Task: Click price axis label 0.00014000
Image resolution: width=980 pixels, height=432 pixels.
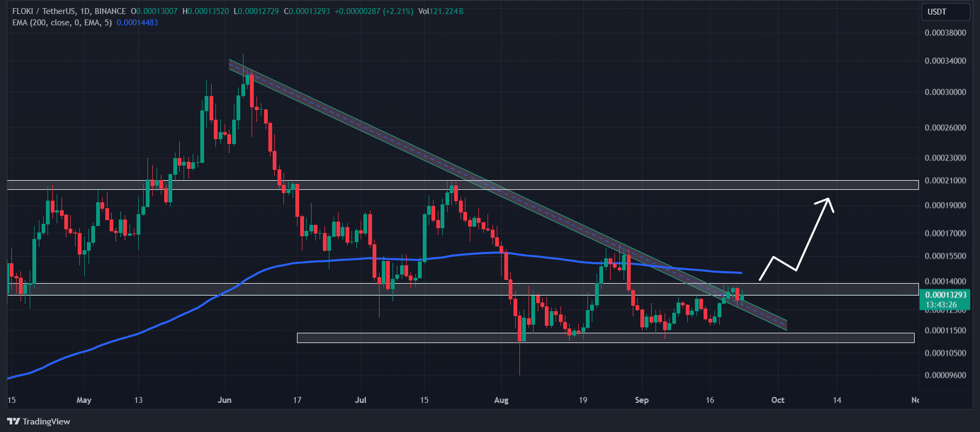Action: [945, 282]
